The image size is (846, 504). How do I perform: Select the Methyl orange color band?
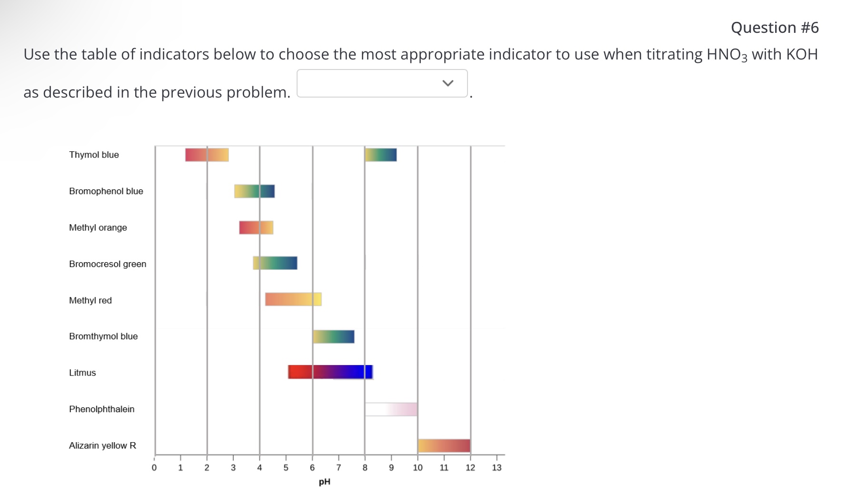coord(255,227)
